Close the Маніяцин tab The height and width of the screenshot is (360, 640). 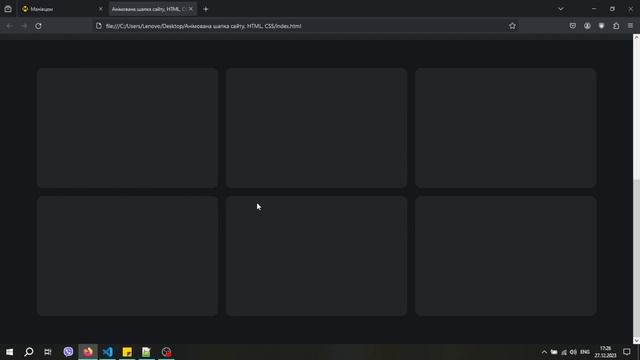pos(100,9)
